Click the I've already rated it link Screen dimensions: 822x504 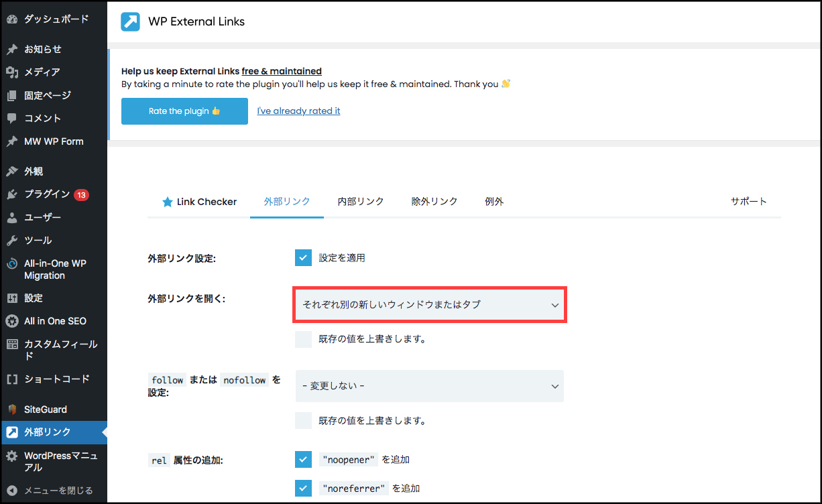[298, 111]
